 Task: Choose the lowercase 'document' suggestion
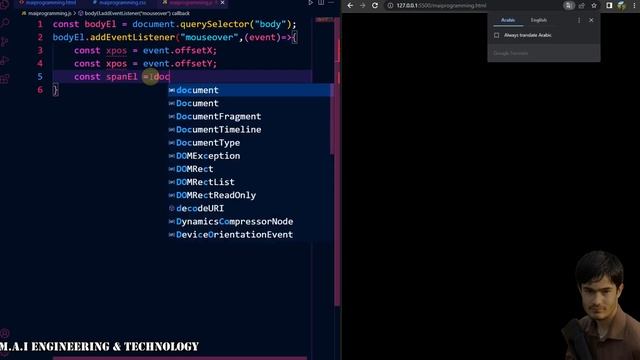tap(250, 90)
